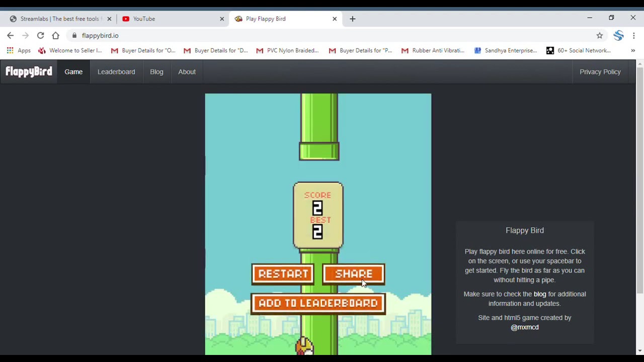Click the Streamlabs tab favicon
644x362 pixels.
pos(13,19)
